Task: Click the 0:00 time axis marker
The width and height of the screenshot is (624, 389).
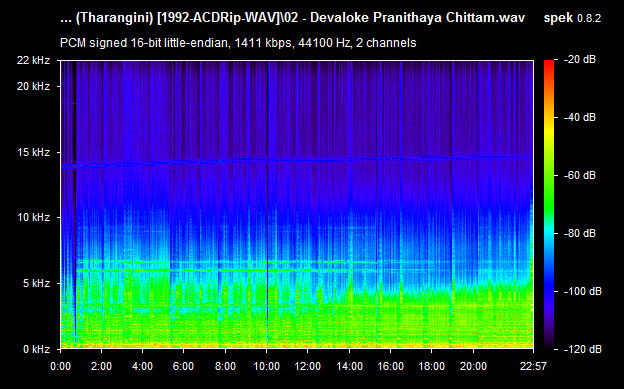Action: 60,366
